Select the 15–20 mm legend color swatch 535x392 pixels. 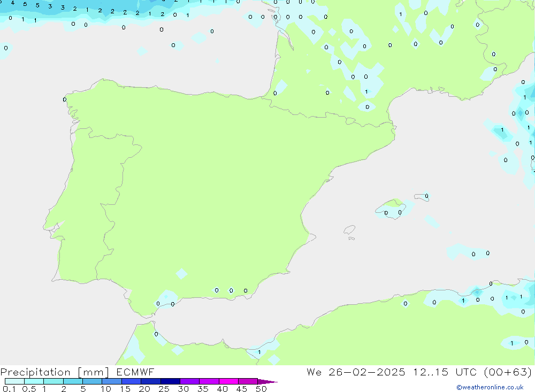tap(132, 381)
